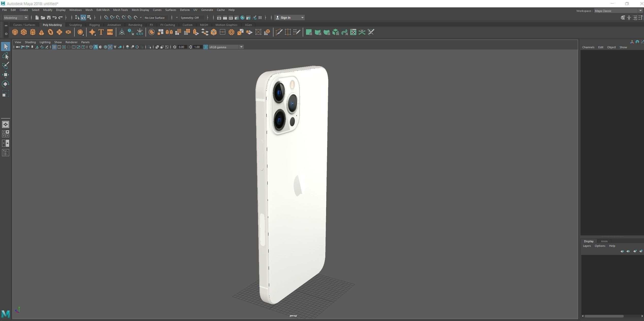Click the Save scene icon
Screen dimensions: 644x321
pyautogui.click(x=49, y=18)
